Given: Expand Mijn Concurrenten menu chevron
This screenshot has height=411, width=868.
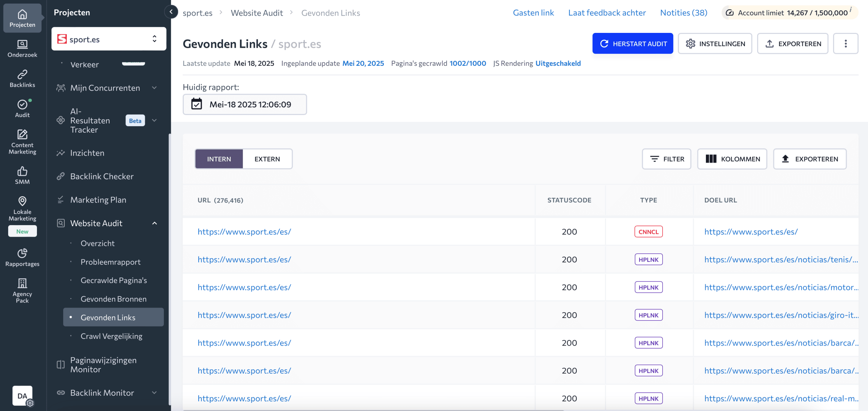Looking at the screenshot, I should pyautogui.click(x=154, y=88).
